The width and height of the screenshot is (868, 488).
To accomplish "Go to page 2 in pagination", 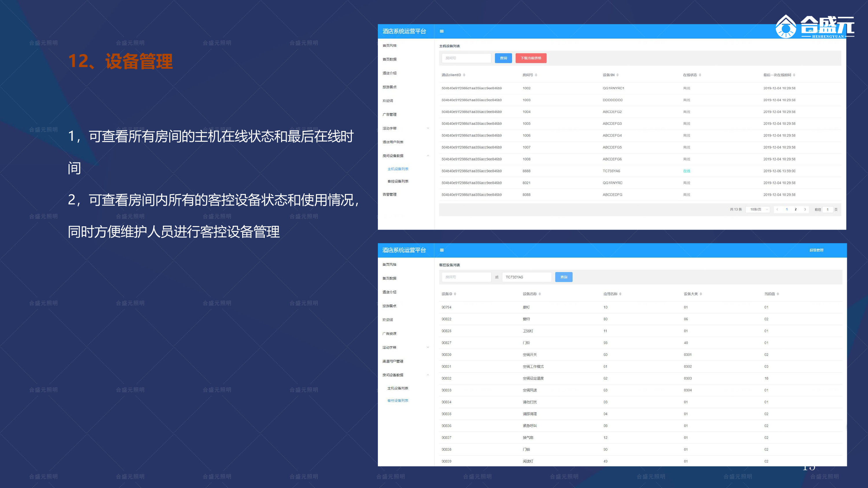I will click(796, 210).
